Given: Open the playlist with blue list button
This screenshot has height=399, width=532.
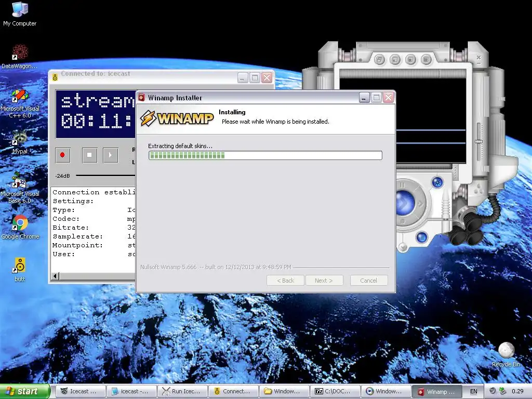Looking at the screenshot, I should 422,237.
